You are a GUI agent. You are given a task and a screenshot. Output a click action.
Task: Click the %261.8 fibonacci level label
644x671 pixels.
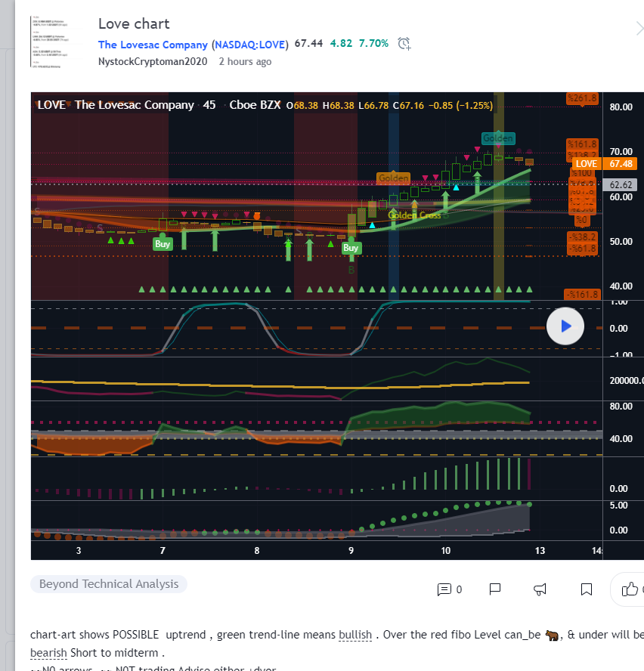pyautogui.click(x=582, y=98)
